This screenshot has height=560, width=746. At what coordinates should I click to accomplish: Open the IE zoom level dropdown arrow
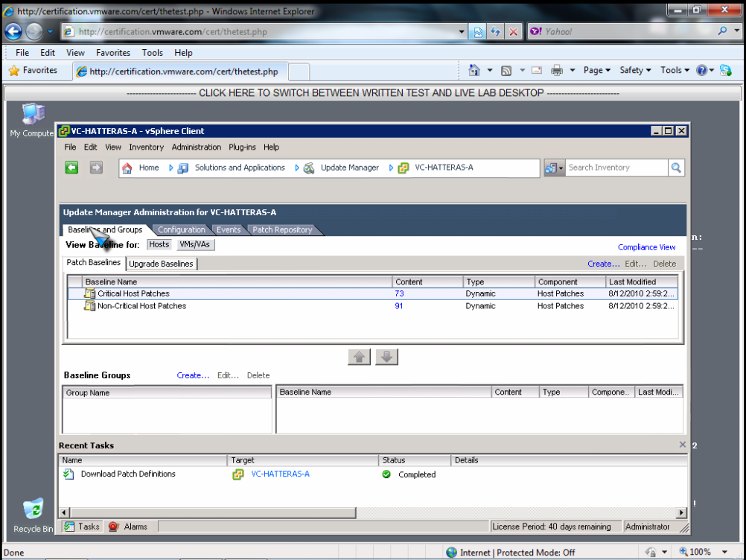(x=724, y=552)
